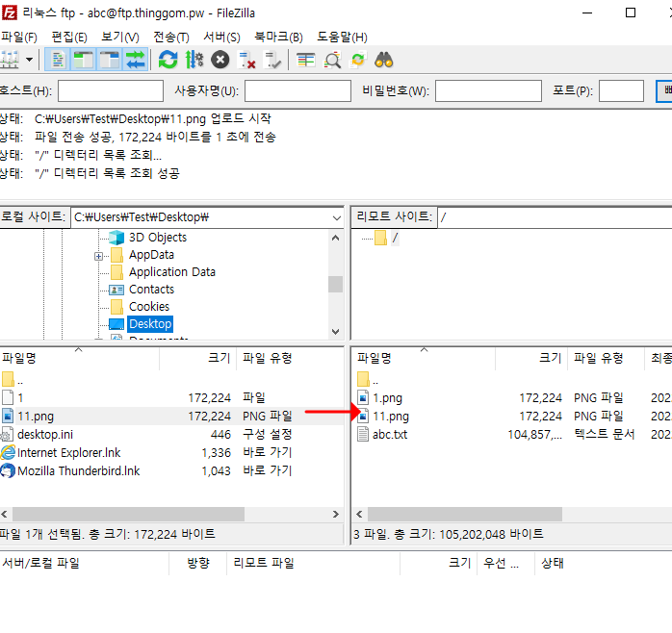This screenshot has width=672, height=633.
Task: Select Mozilla Thunderbird.lnk shortcut
Action: pos(171,471)
